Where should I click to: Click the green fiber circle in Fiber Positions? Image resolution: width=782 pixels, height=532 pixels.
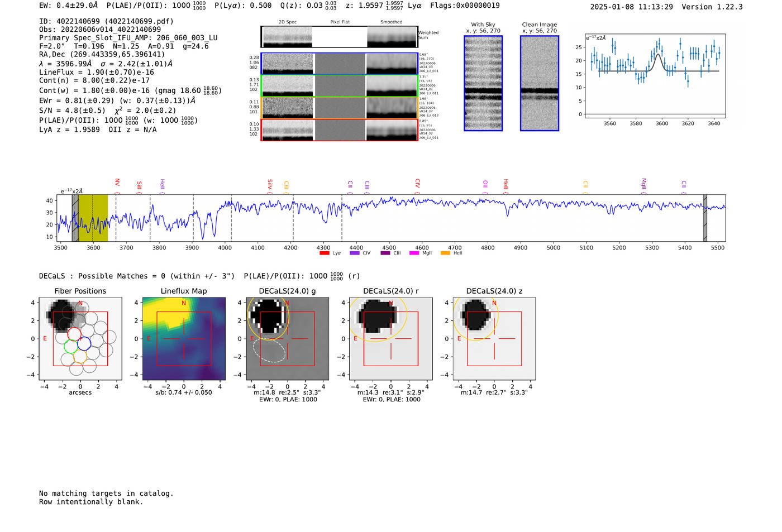70,346
